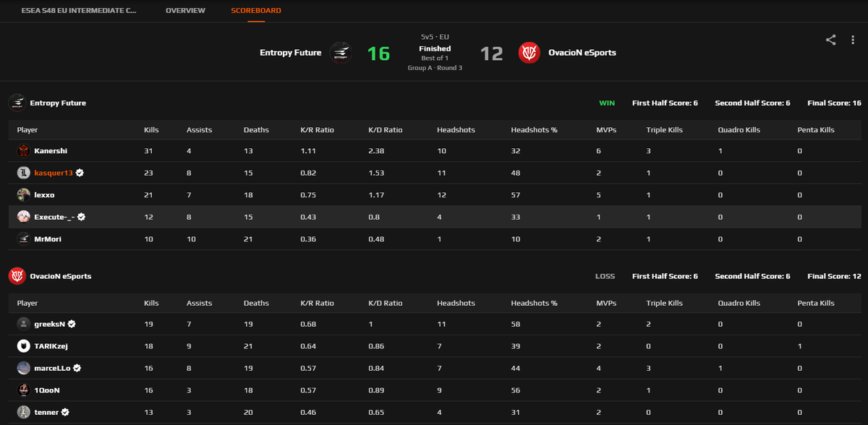Viewport: 868px width, 425px height.
Task: Open kasquer13's avatar
Action: click(x=23, y=173)
